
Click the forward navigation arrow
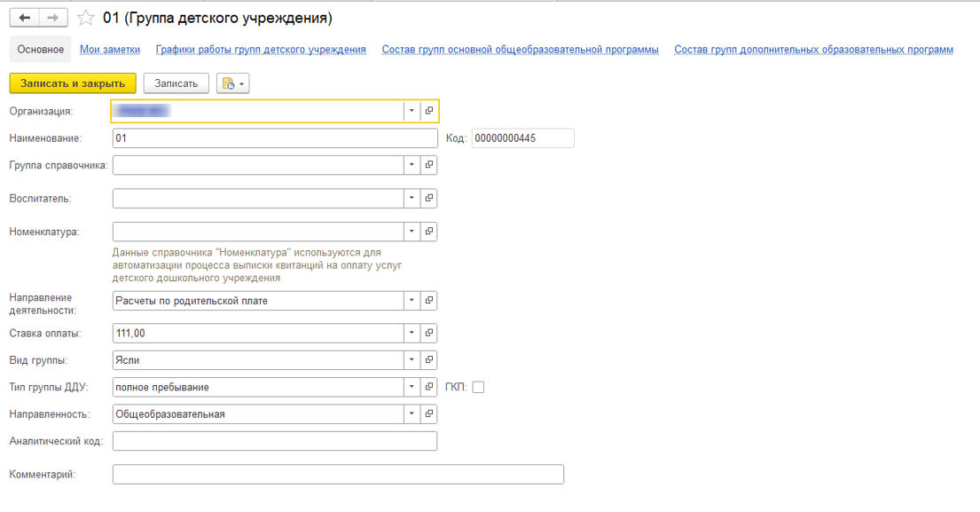53,18
